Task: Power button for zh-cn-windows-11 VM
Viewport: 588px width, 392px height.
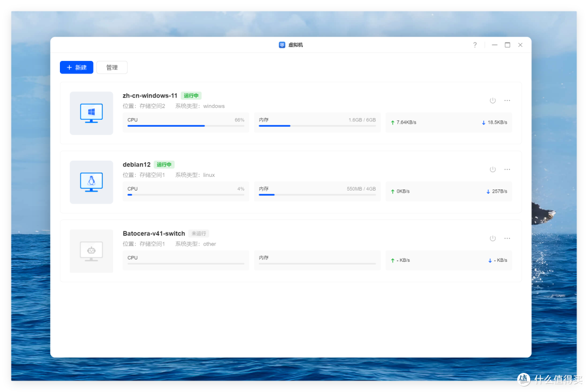Action: pos(492,101)
